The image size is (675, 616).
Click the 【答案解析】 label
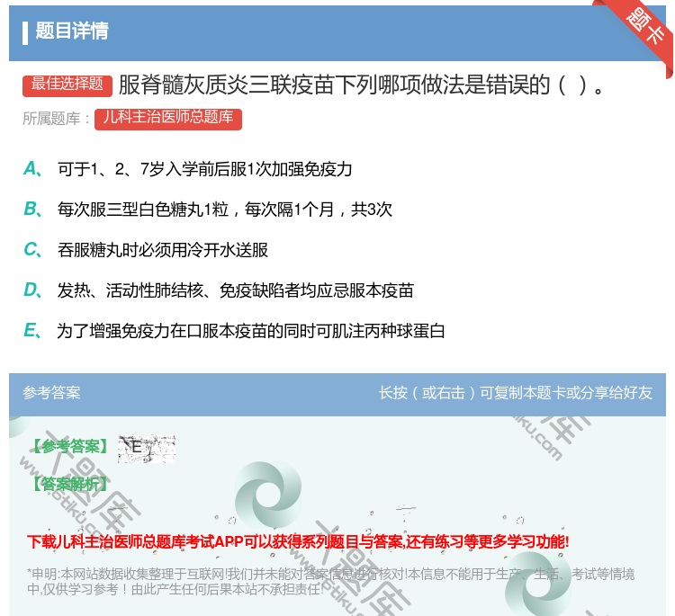[70, 484]
